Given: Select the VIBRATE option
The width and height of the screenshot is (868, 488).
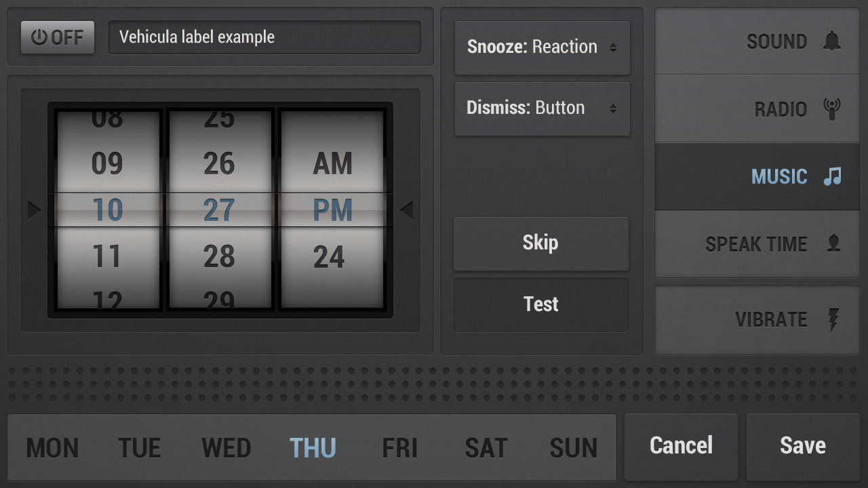Looking at the screenshot, I should [x=757, y=319].
